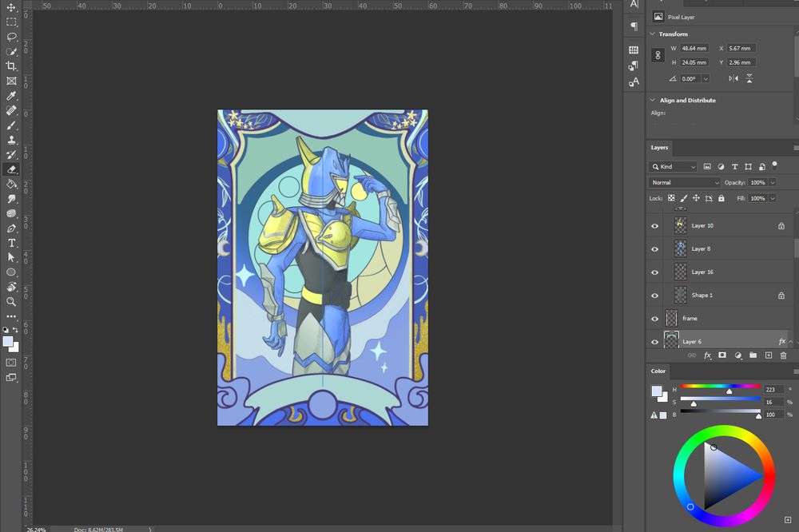799x532 pixels.
Task: Select the Smudge tool
Action: pos(11,199)
